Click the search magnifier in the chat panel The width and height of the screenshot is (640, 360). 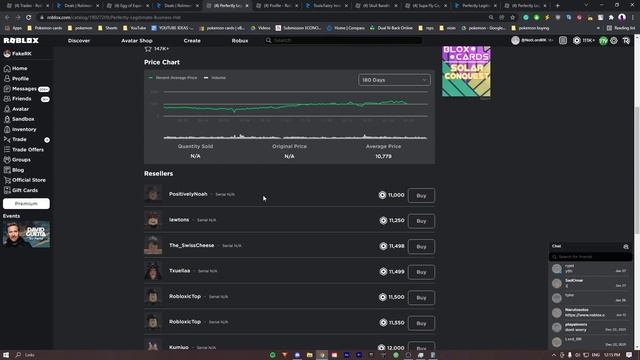click(x=554, y=257)
